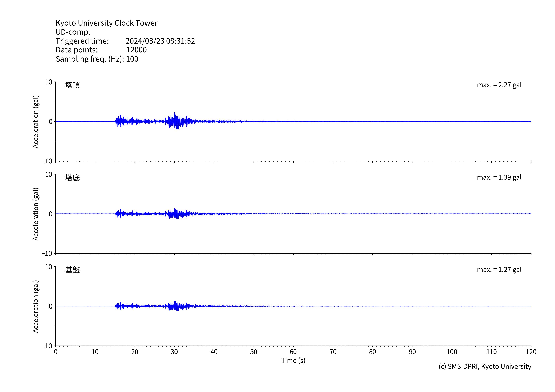
Task: Click the 60 tick on the time axis
Action: [293, 352]
